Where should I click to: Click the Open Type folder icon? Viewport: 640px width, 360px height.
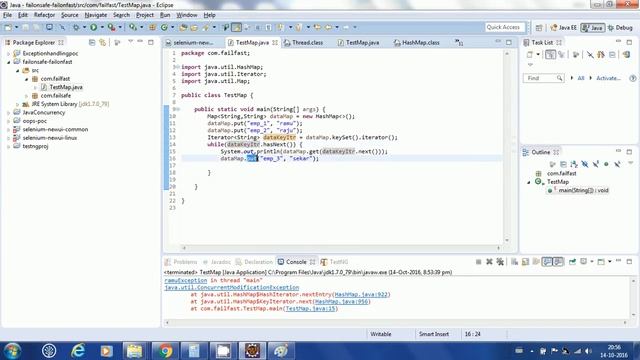coord(183,27)
